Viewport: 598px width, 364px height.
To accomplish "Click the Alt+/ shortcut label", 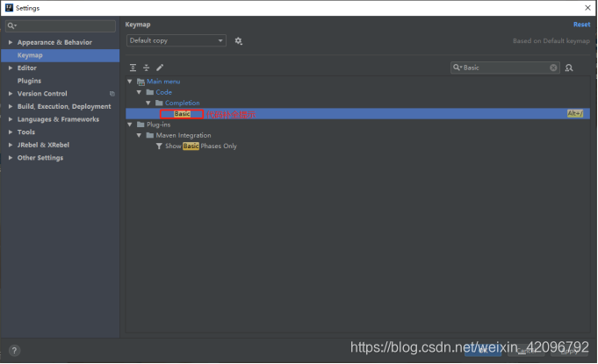I will (575, 113).
